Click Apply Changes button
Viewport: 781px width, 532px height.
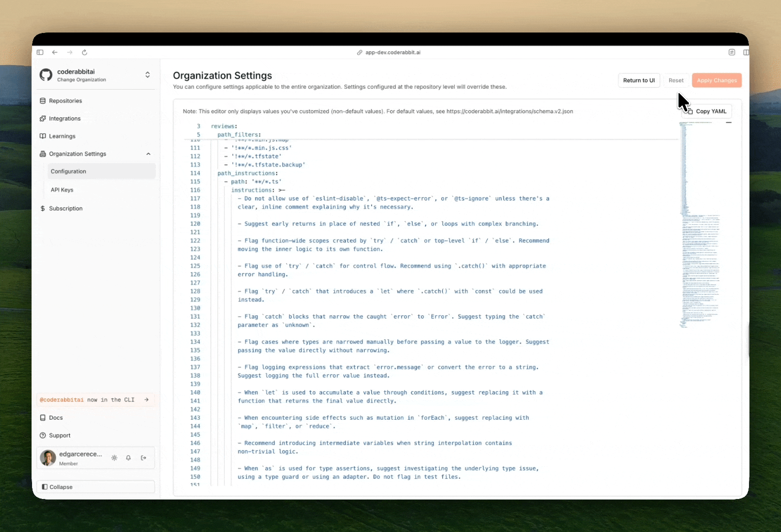click(717, 80)
